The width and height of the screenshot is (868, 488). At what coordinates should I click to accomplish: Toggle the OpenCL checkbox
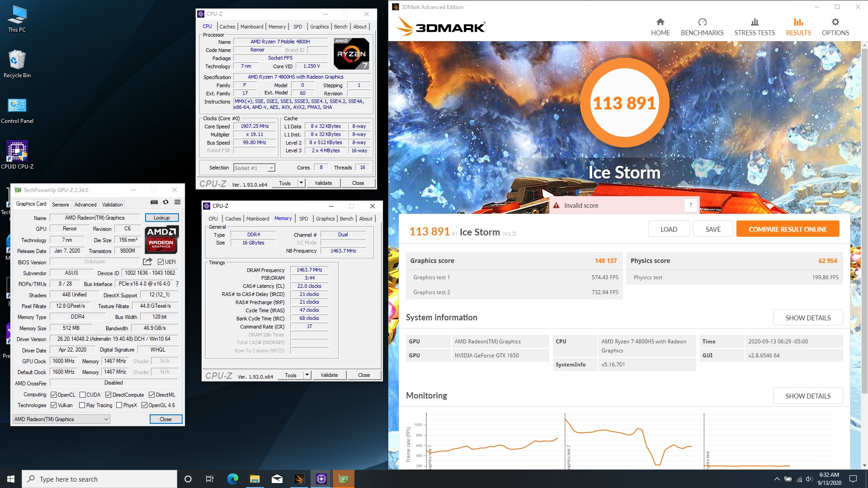point(53,395)
